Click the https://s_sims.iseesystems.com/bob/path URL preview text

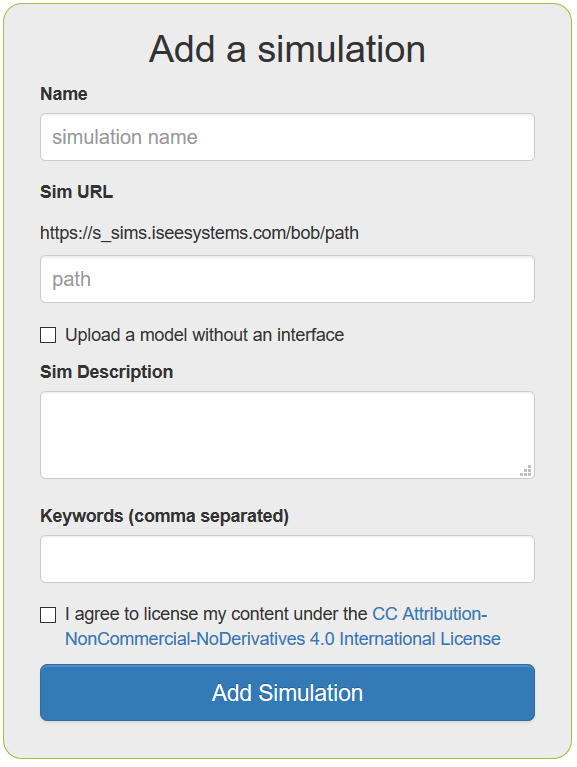[200, 233]
